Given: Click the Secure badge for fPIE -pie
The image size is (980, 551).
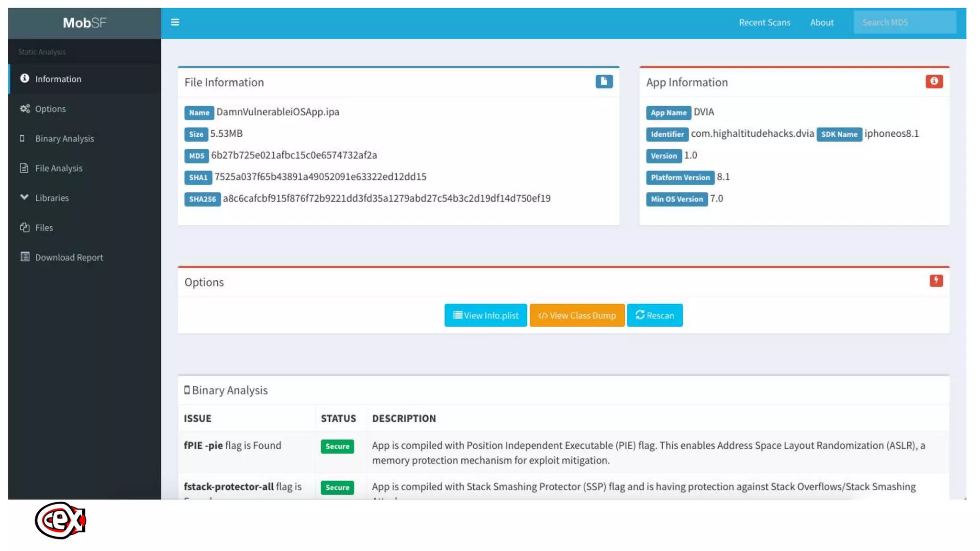Looking at the screenshot, I should pyautogui.click(x=337, y=446).
